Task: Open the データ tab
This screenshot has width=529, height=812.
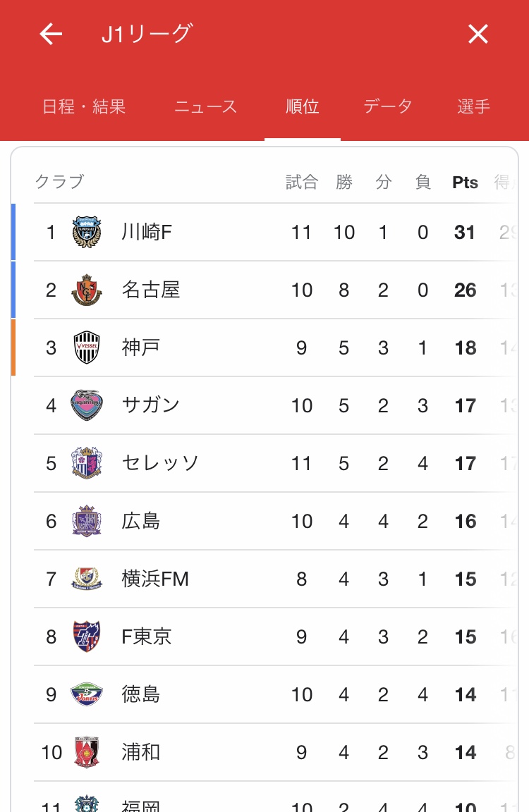Action: 388,106
